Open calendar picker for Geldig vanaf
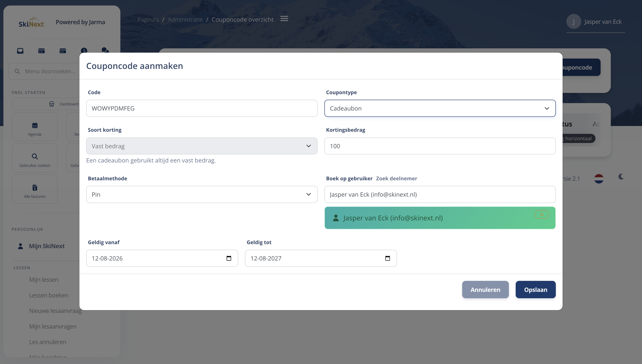The image size is (642, 364). click(x=229, y=258)
